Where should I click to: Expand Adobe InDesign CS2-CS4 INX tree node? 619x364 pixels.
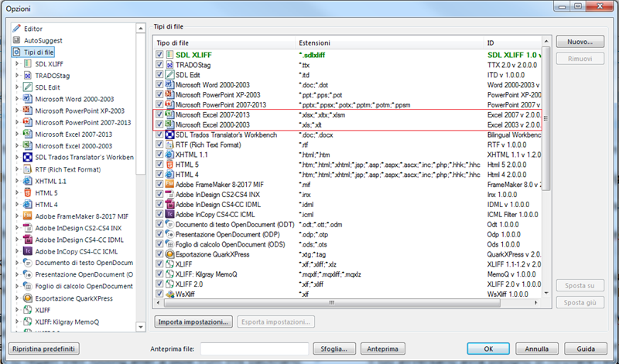click(17, 228)
